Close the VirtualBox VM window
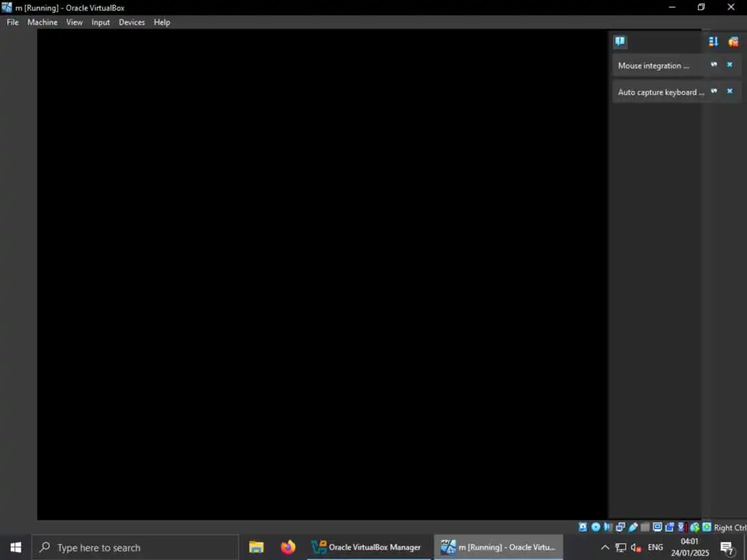 click(x=731, y=7)
